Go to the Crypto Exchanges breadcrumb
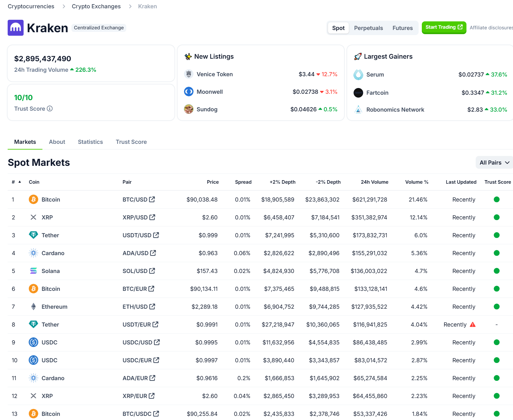Image resolution: width=513 pixels, height=420 pixels. (96, 6)
